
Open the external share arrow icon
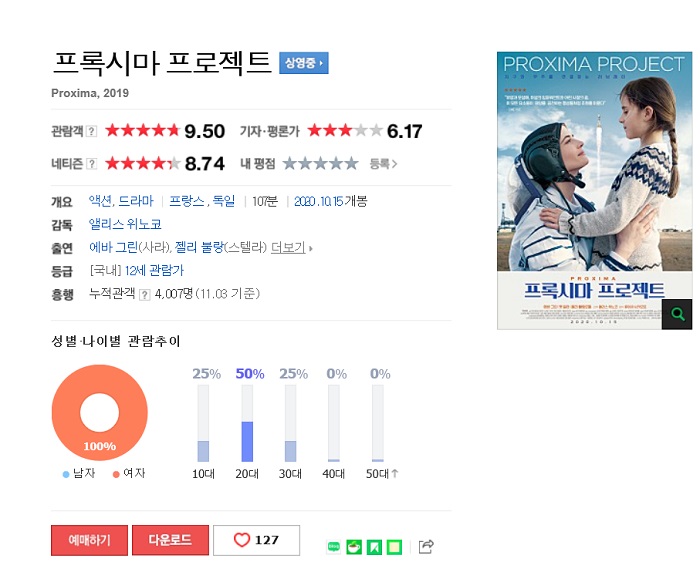coord(426,547)
